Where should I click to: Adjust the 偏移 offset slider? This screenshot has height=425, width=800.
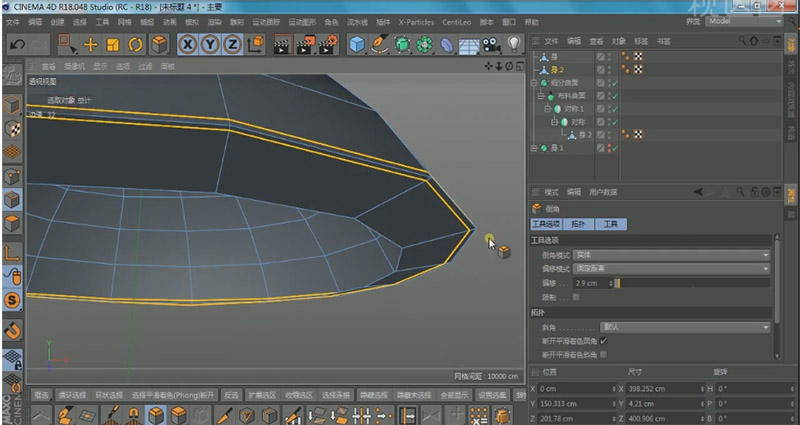pos(692,283)
